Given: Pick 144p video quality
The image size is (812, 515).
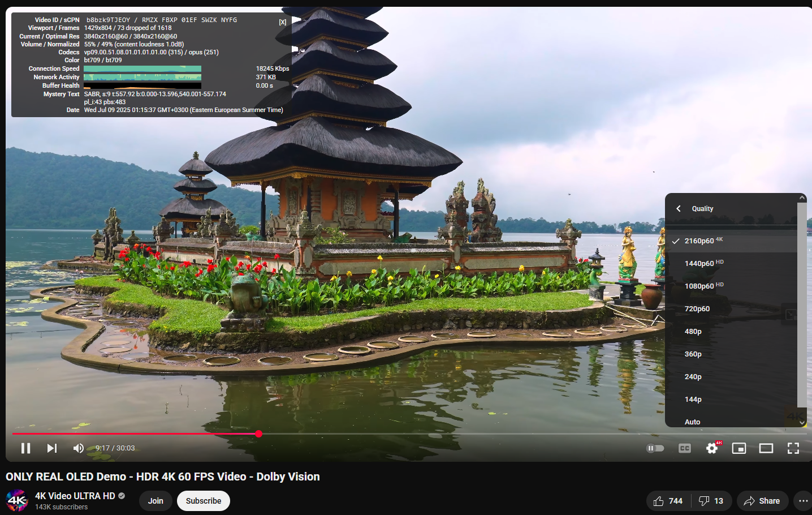Looking at the screenshot, I should [x=731, y=400].
